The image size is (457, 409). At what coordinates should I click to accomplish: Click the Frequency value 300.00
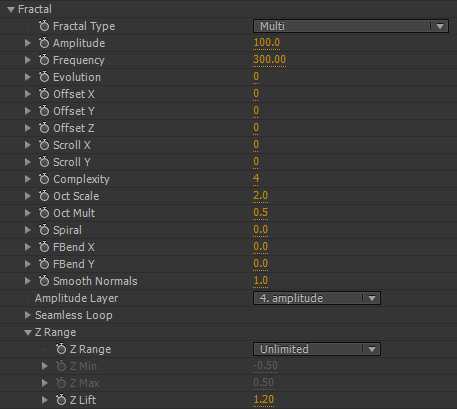269,59
